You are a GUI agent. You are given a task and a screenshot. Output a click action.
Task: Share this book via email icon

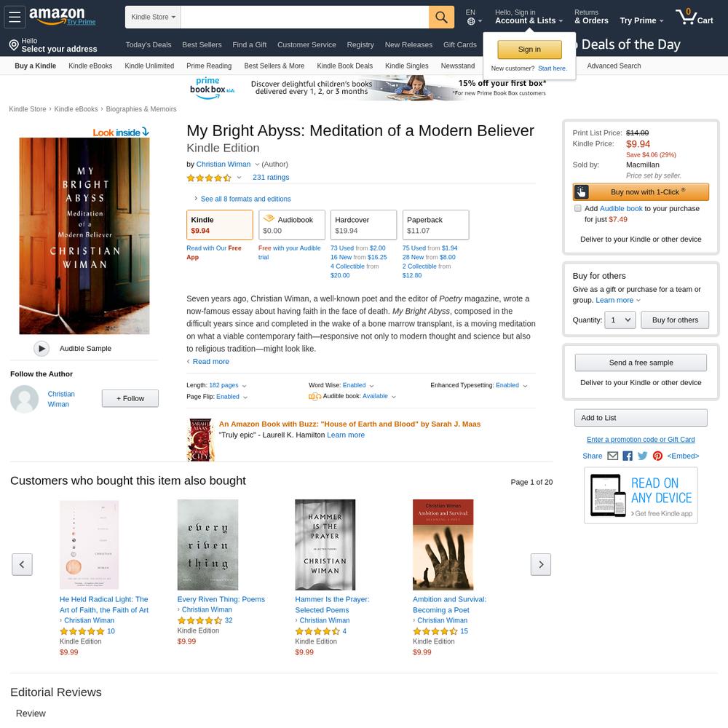(612, 456)
